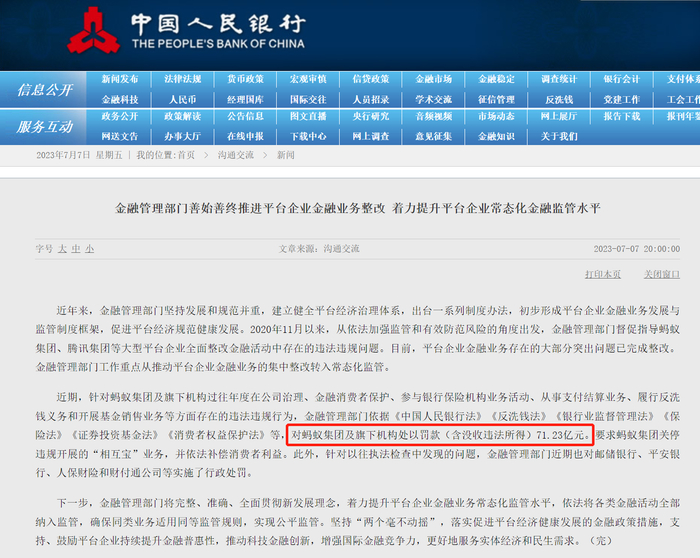
Task: Open the 金融市场 menu item
Action: 433,79
